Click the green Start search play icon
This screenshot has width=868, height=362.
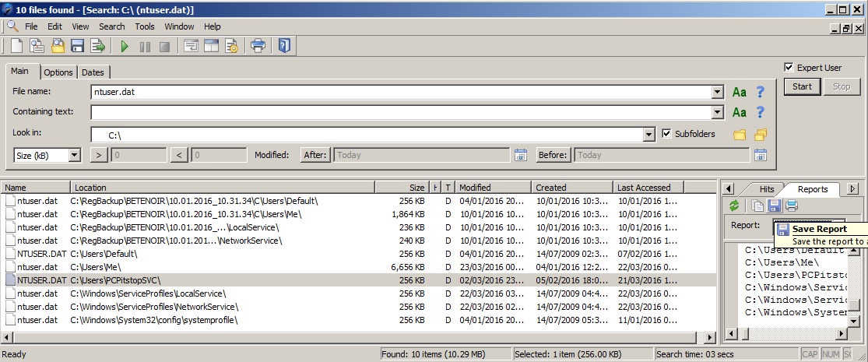coord(125,46)
